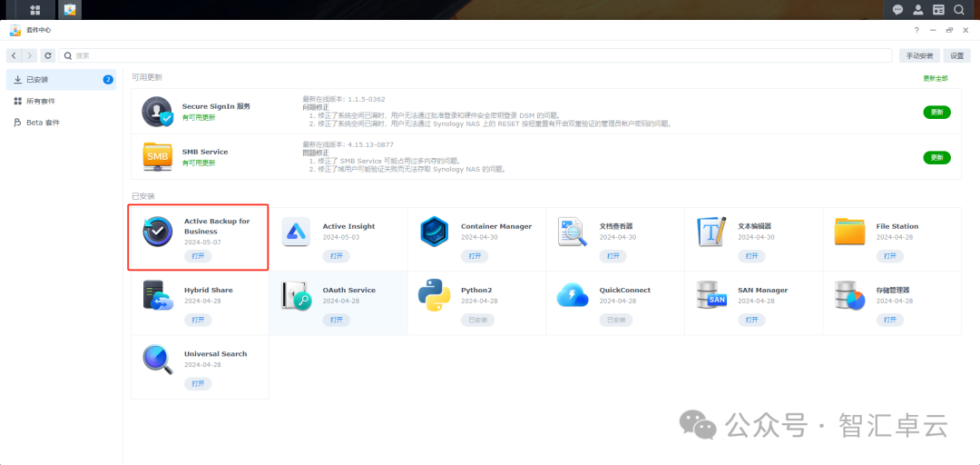Click the Active Backup for Business icon
980x465 pixels.
pos(158,232)
